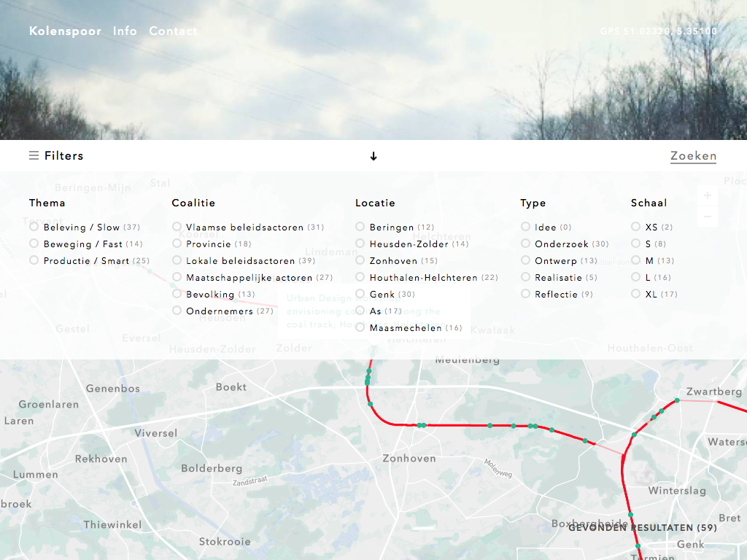Click the Gevonden Resultaten (59) label

(643, 528)
